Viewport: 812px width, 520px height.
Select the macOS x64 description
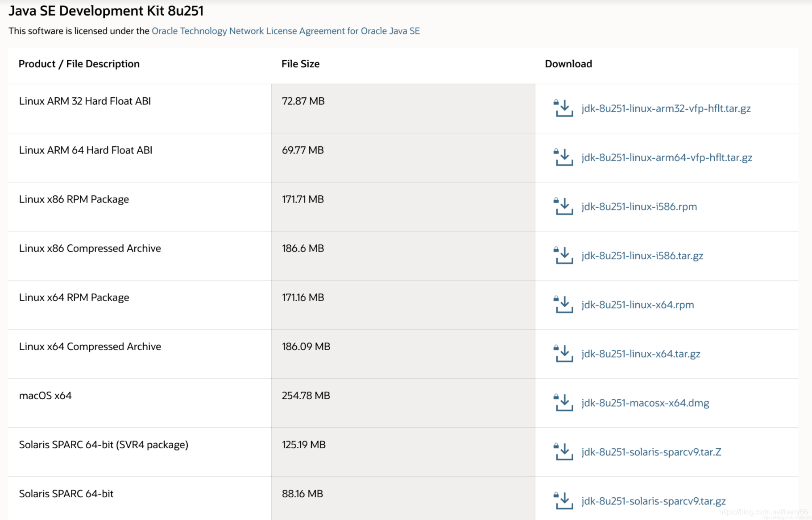coord(45,396)
